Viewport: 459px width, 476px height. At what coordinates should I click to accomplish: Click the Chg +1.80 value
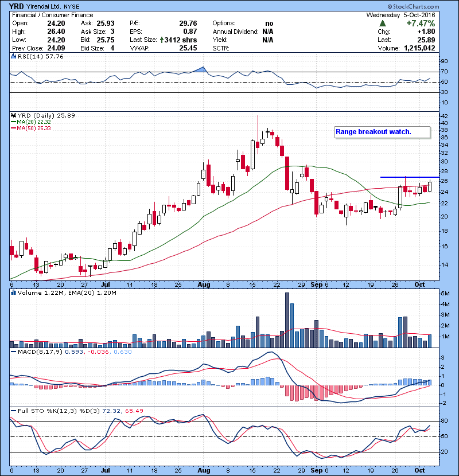coord(426,32)
